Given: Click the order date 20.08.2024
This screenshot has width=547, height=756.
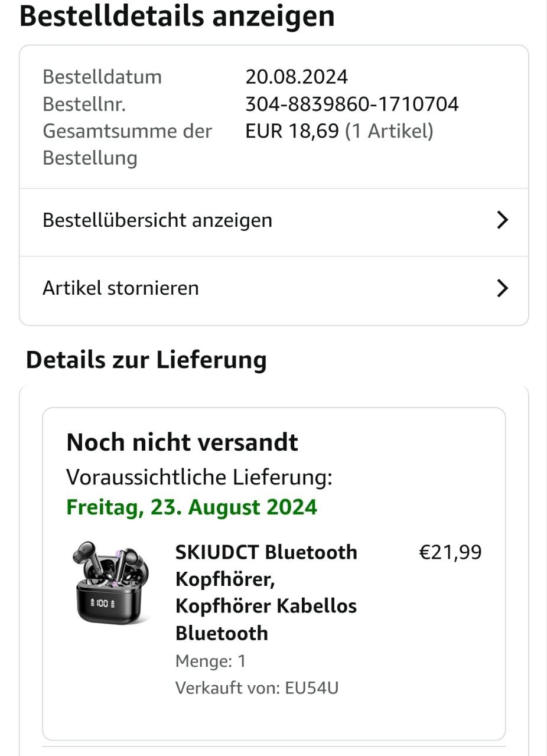Looking at the screenshot, I should [297, 77].
